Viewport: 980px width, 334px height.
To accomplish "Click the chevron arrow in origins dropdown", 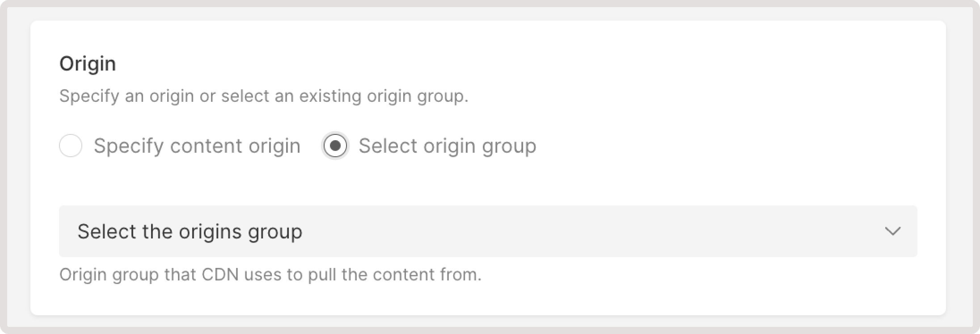I will pyautogui.click(x=892, y=231).
